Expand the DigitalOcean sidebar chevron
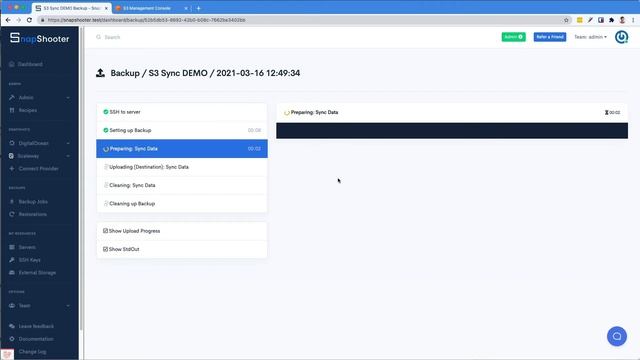Screen dimensions: 640x360 [68, 143]
